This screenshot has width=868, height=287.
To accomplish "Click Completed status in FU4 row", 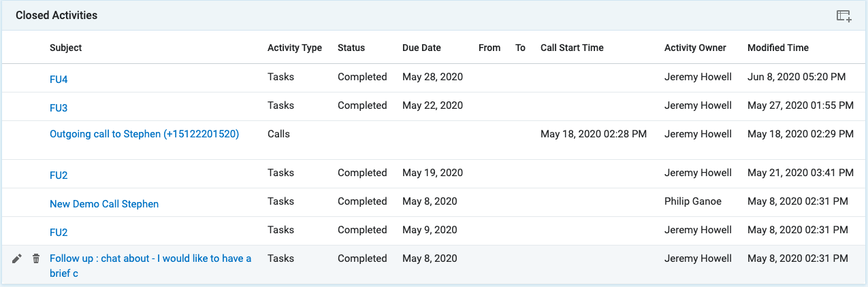I will tap(362, 77).
